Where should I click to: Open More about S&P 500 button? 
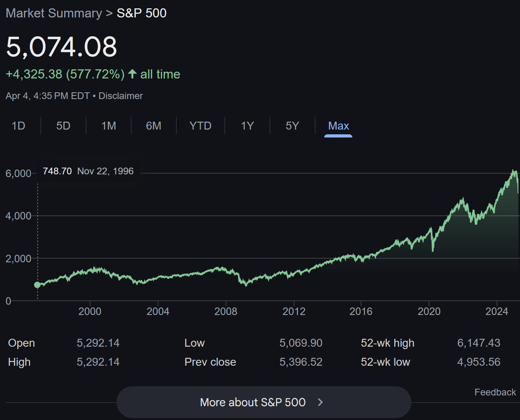tap(264, 402)
